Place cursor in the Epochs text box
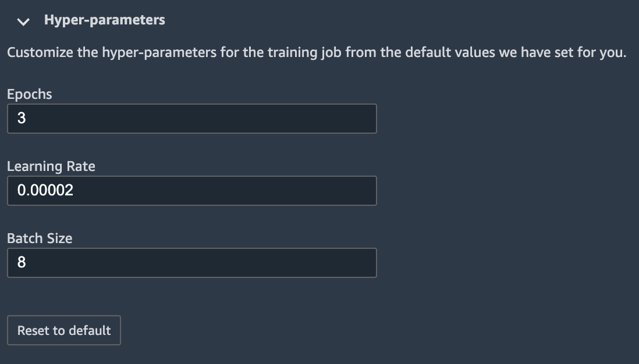The width and height of the screenshot is (639, 364). (192, 119)
